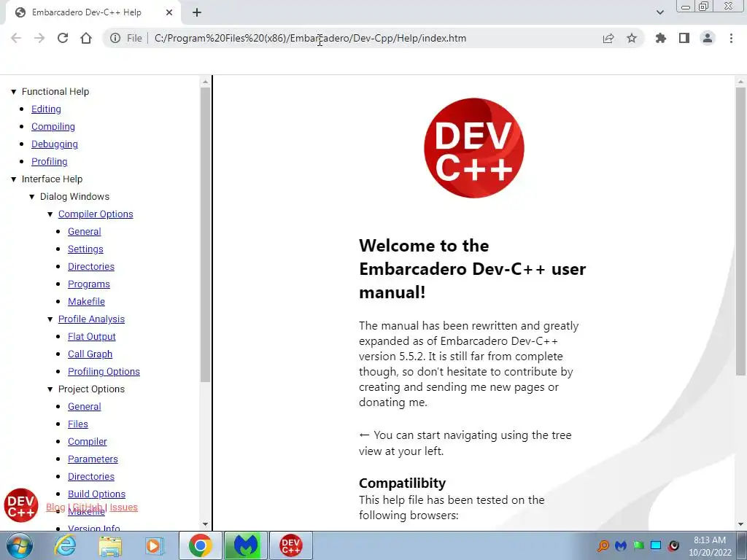Click the system tray clock

tap(710, 546)
